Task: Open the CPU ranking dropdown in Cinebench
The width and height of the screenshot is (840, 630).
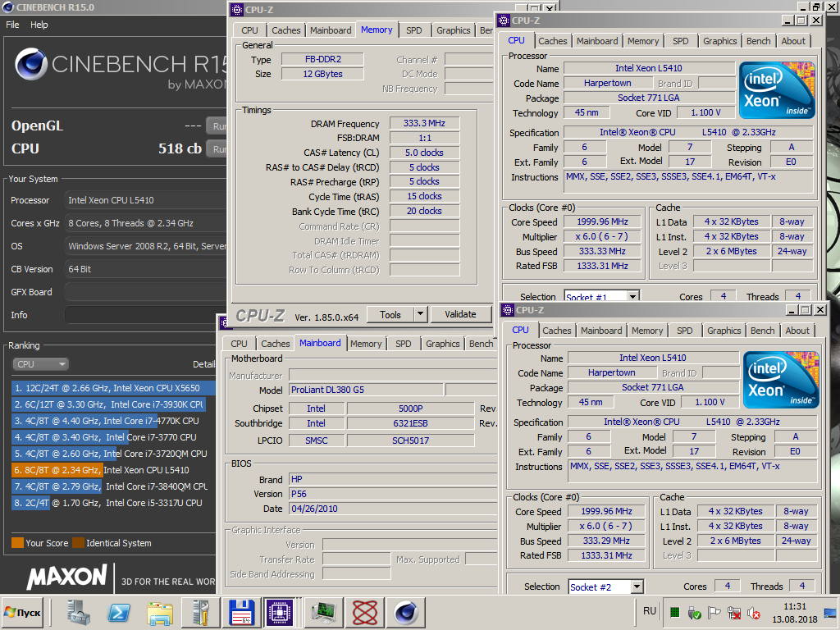Action: pos(41,364)
